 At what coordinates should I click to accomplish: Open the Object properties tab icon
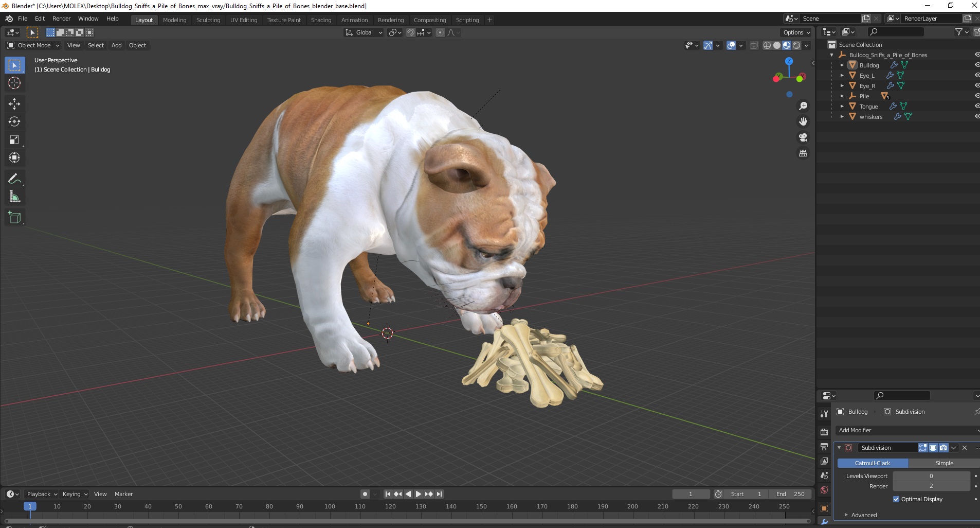click(824, 508)
